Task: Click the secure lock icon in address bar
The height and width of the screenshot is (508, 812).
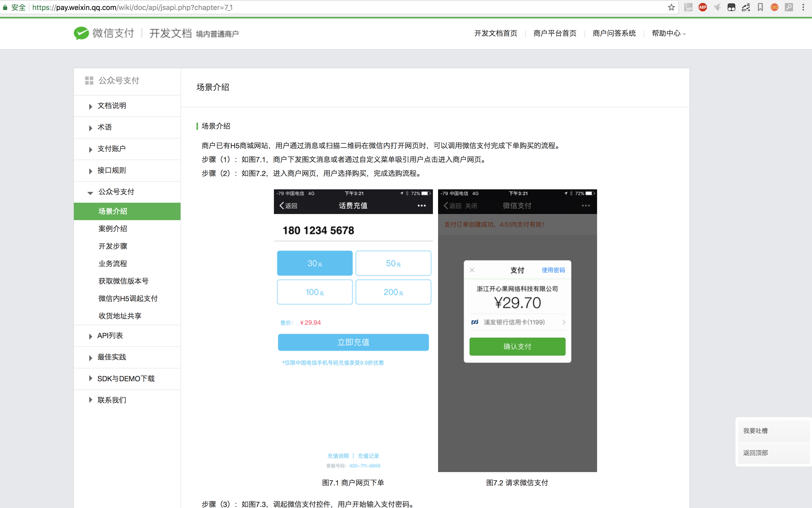Action: pyautogui.click(x=5, y=7)
